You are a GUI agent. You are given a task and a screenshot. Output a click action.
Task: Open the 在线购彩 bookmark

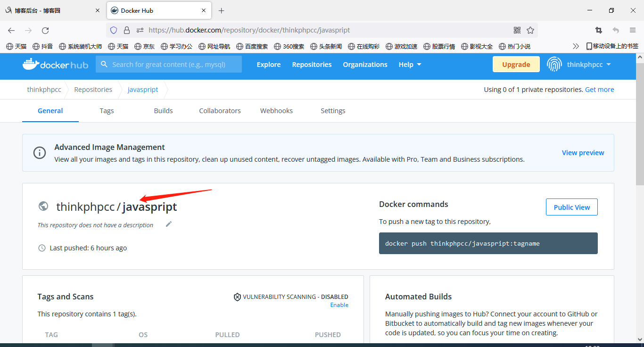364,46
